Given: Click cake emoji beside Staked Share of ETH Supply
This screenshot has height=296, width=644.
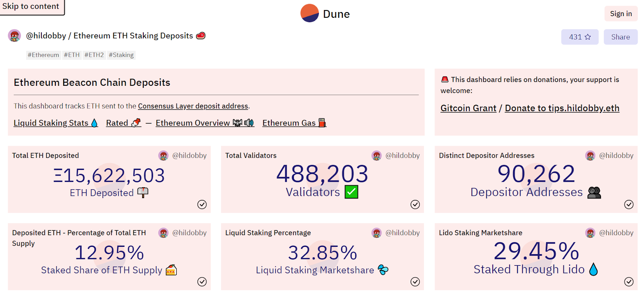Looking at the screenshot, I should click(171, 270).
